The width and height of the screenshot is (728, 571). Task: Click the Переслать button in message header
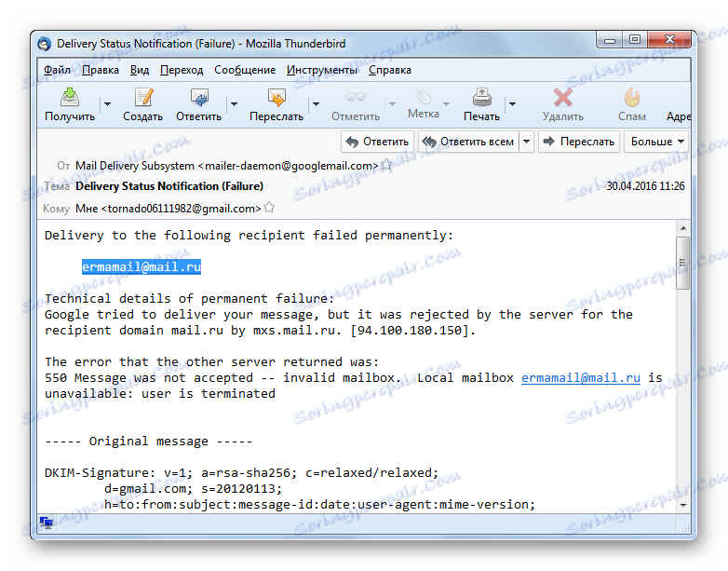click(579, 142)
